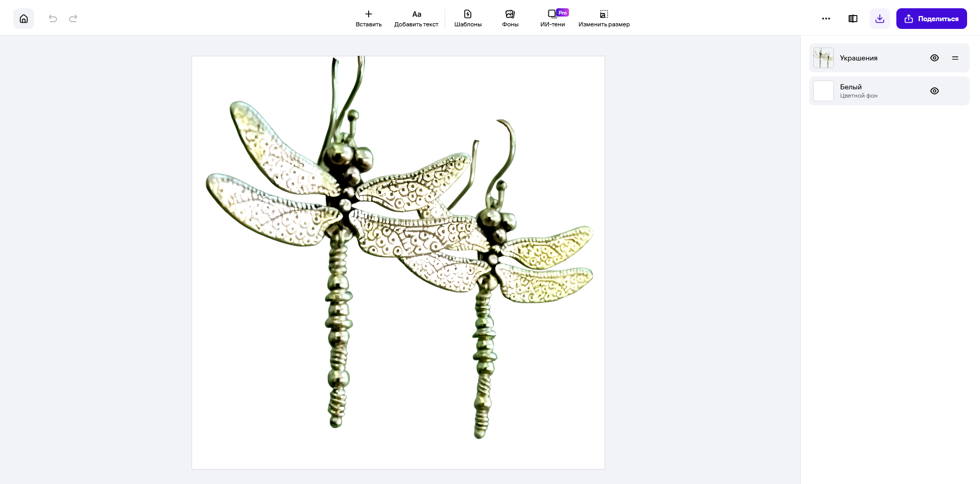Select the dragonfly earrings on canvas
The width and height of the screenshot is (980, 484).
pyautogui.click(x=399, y=248)
